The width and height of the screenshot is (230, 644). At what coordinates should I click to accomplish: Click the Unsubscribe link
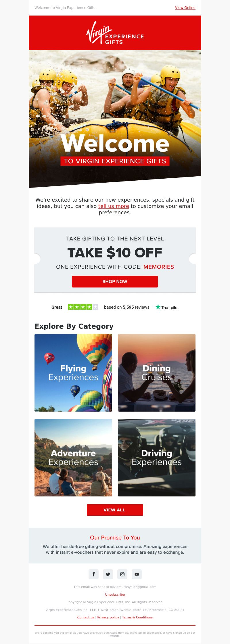115,595
